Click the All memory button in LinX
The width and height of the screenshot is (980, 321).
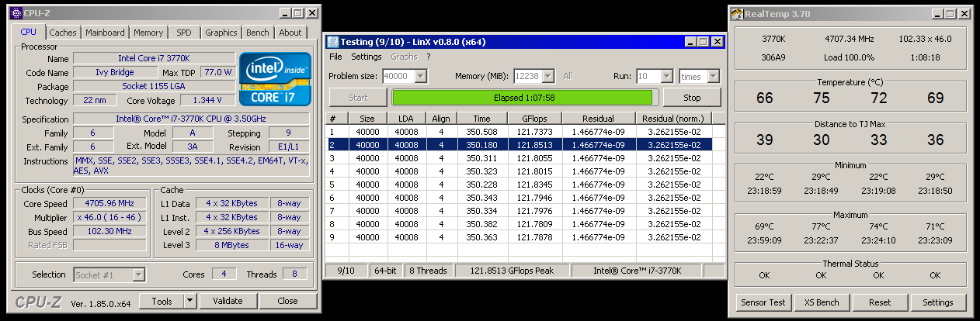pyautogui.click(x=568, y=76)
